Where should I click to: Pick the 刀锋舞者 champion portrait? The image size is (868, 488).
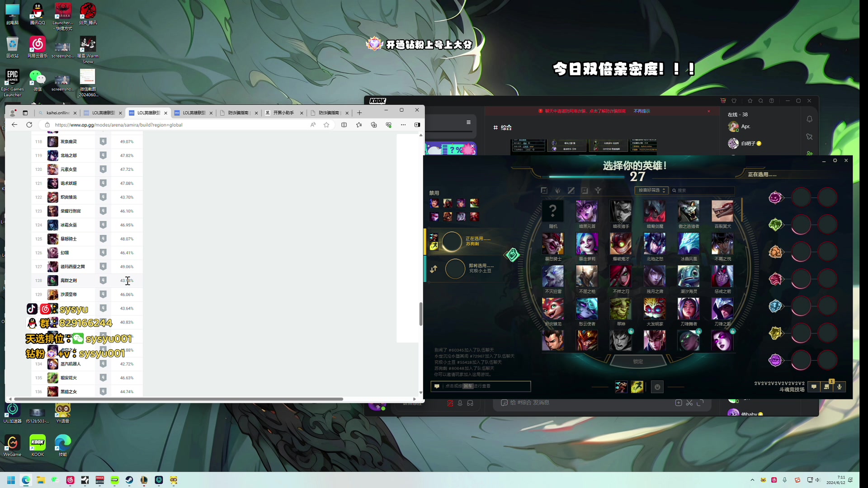coord(689,309)
